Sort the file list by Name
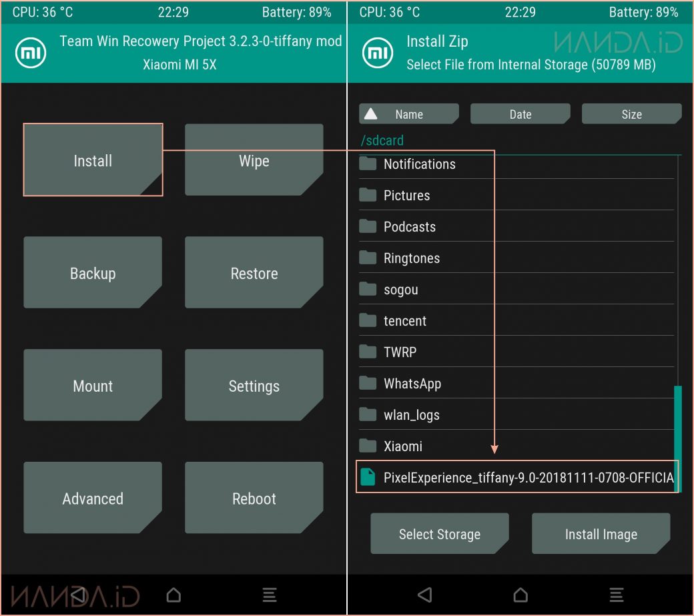The height and width of the screenshot is (616, 694). click(408, 114)
